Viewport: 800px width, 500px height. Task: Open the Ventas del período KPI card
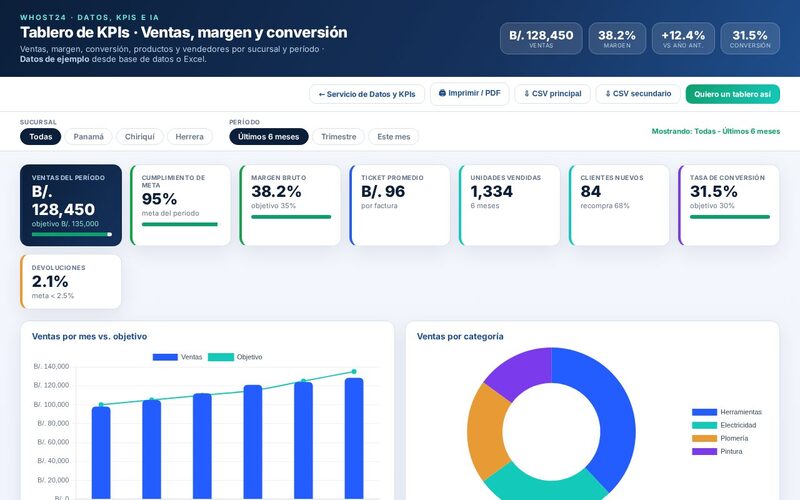[x=71, y=205]
